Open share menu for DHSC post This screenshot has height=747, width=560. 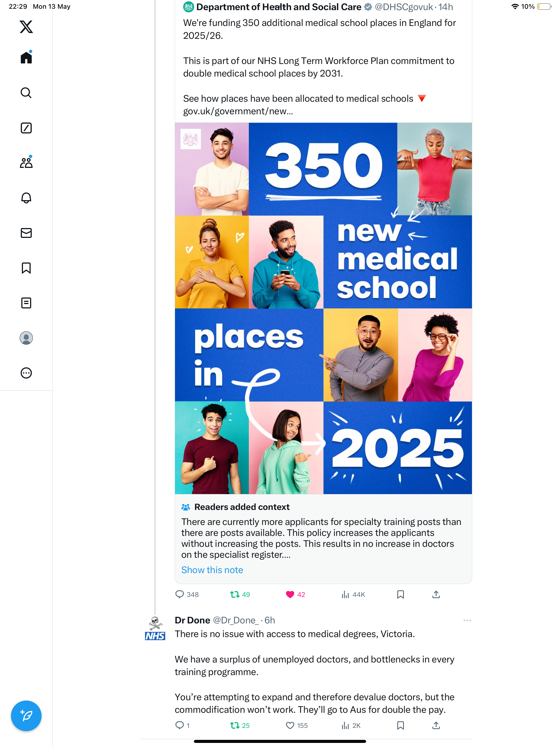click(436, 594)
